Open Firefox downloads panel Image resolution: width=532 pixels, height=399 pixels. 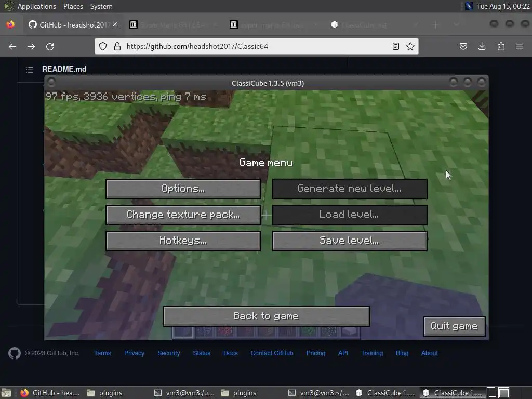[x=482, y=46]
